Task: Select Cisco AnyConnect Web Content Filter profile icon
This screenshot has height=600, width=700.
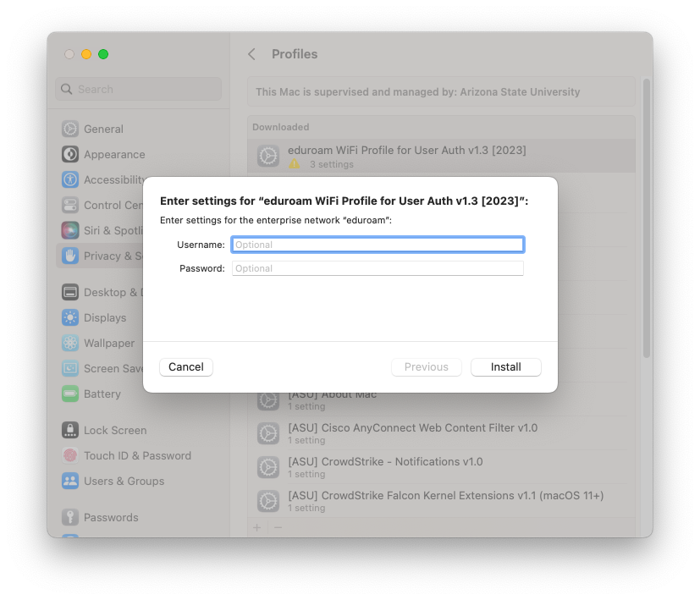Action: click(268, 433)
